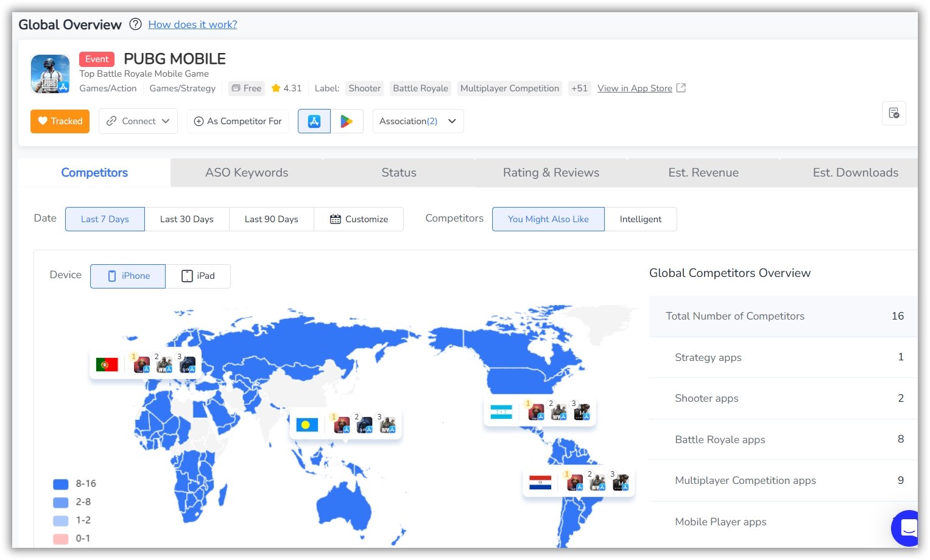Click rank 2 app in Paraguay card

[597, 482]
